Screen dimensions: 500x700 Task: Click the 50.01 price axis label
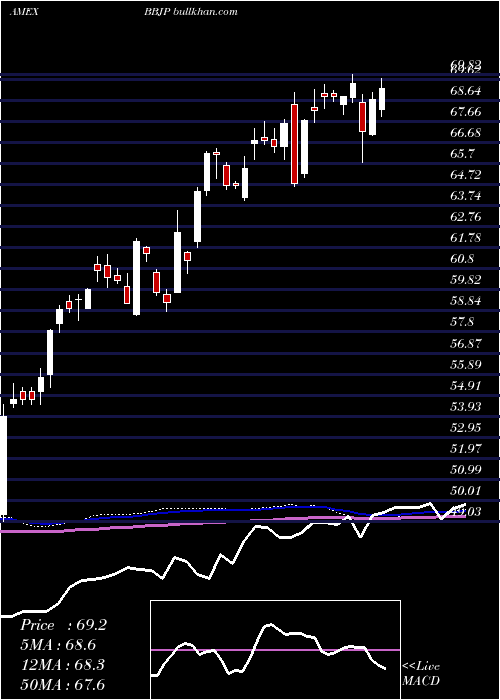(x=466, y=491)
